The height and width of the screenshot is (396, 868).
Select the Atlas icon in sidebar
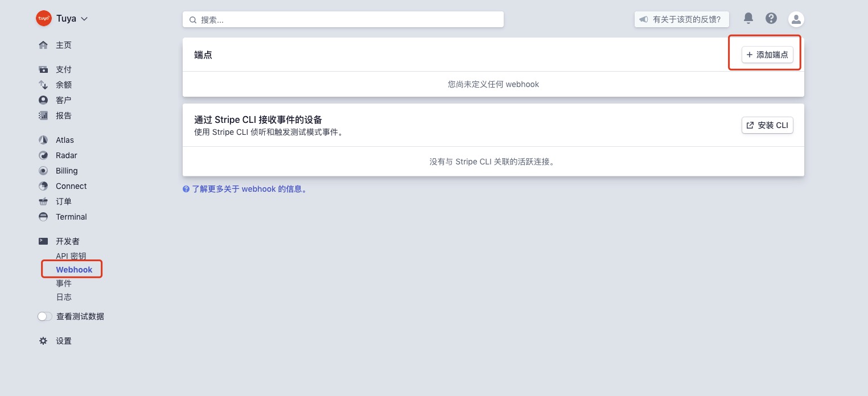click(x=43, y=140)
